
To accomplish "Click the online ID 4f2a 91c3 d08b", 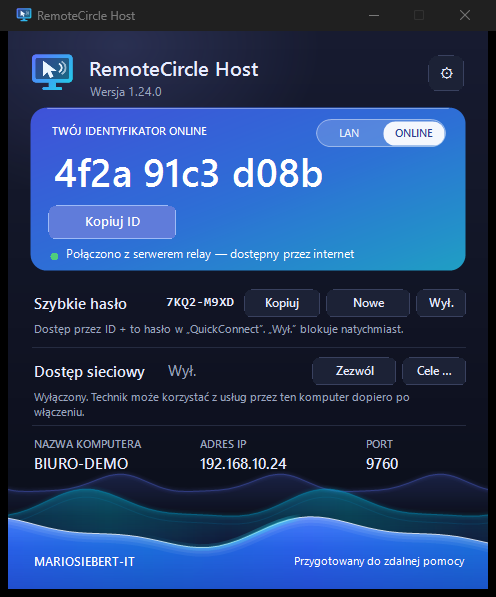I will click(x=188, y=173).
